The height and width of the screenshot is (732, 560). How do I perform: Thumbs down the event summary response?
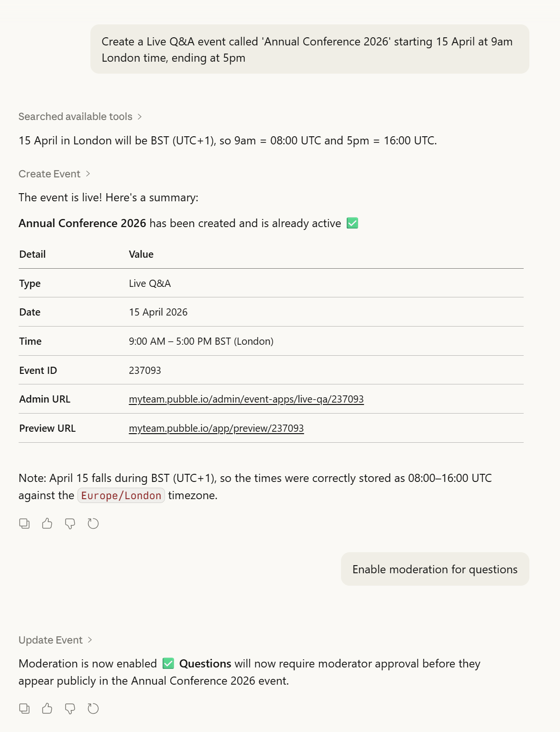click(x=70, y=524)
